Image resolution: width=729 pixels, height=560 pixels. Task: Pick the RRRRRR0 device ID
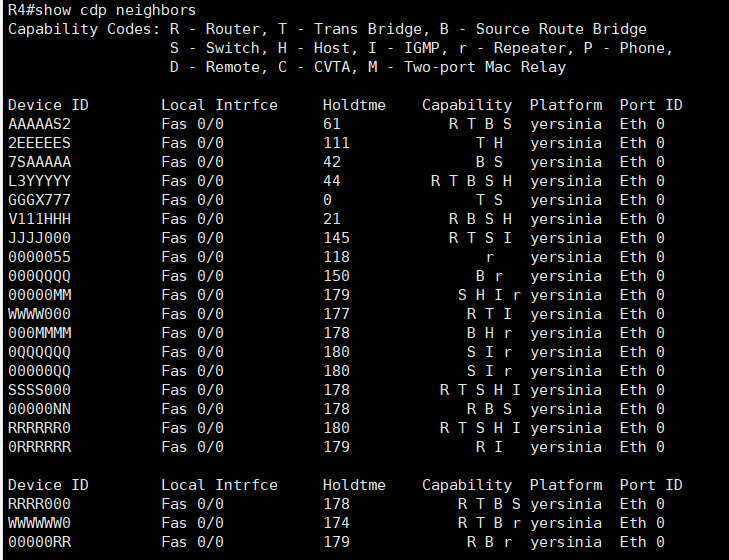click(39, 428)
